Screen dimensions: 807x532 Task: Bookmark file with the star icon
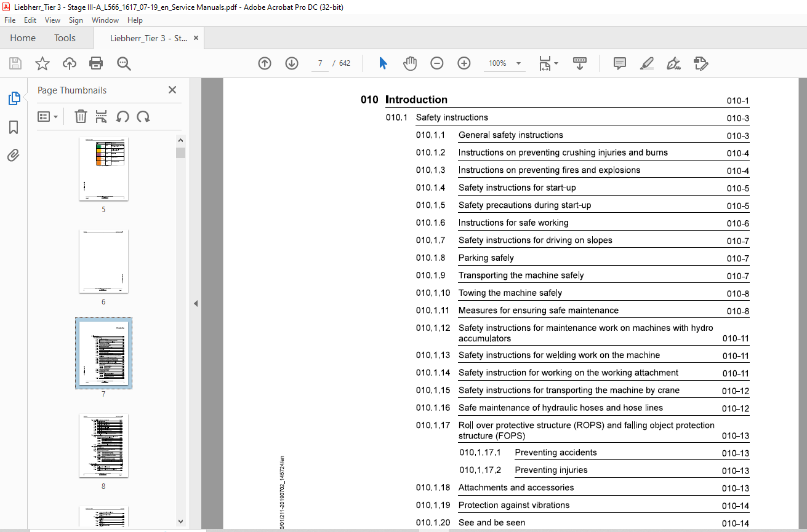[x=42, y=63]
